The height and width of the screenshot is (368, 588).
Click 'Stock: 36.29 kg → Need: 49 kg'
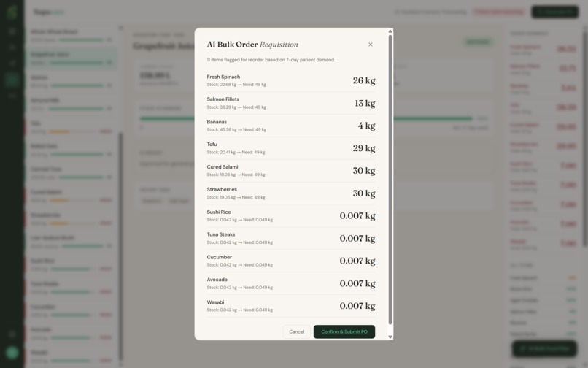point(236,107)
